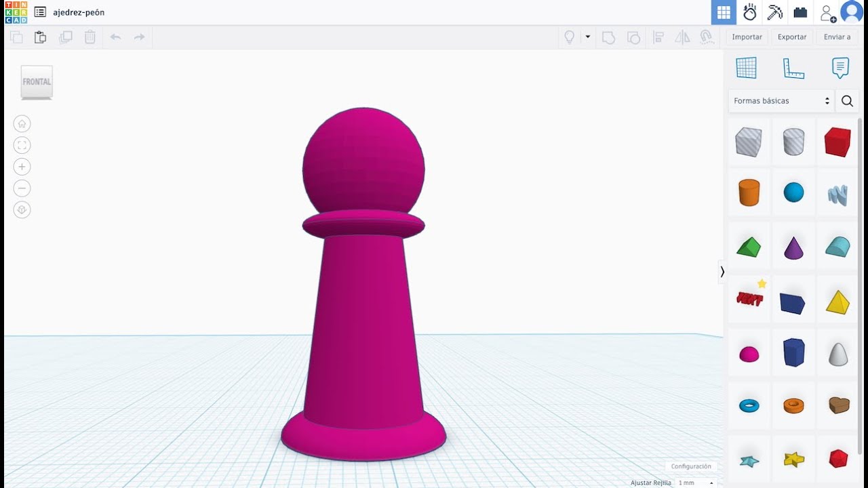Pick the dark blue wedge shape
This screenshot has height=488, width=868.
click(793, 303)
